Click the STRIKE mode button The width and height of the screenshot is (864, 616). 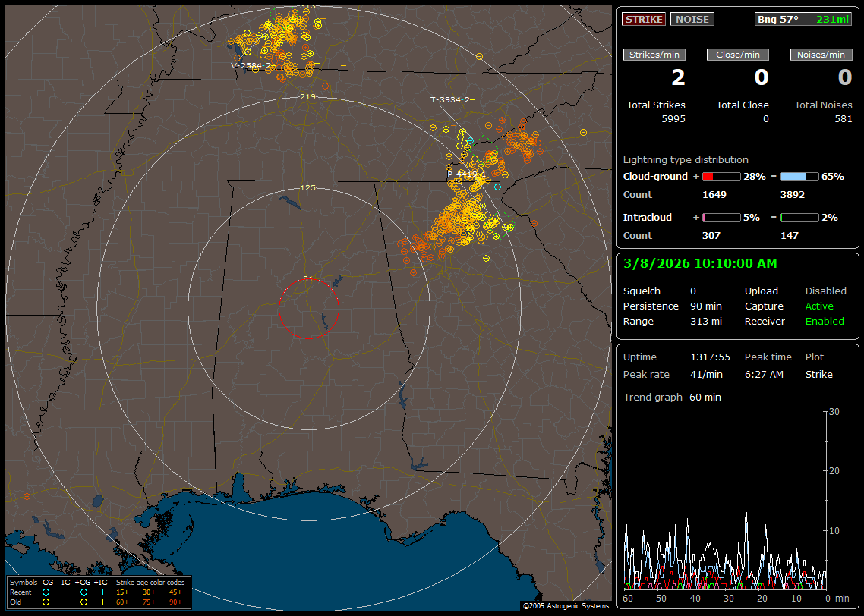(644, 19)
